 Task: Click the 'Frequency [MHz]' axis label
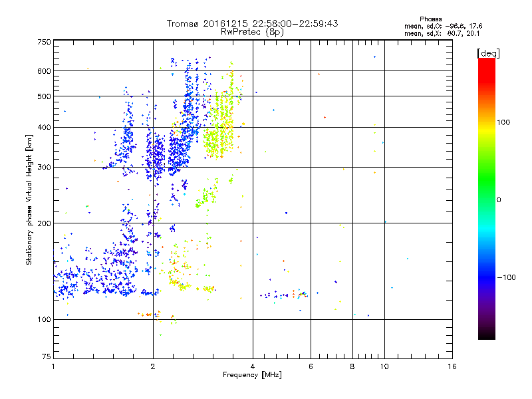tap(252, 375)
